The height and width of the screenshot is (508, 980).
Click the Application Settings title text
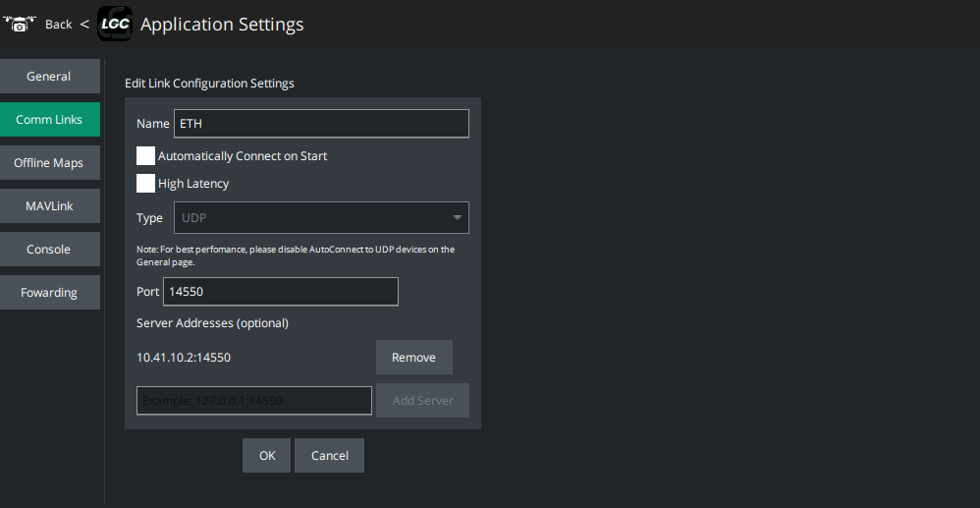pyautogui.click(x=222, y=25)
